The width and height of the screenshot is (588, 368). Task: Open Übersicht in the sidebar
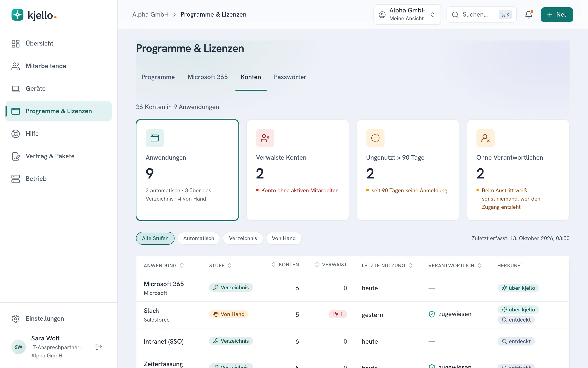coord(58,43)
